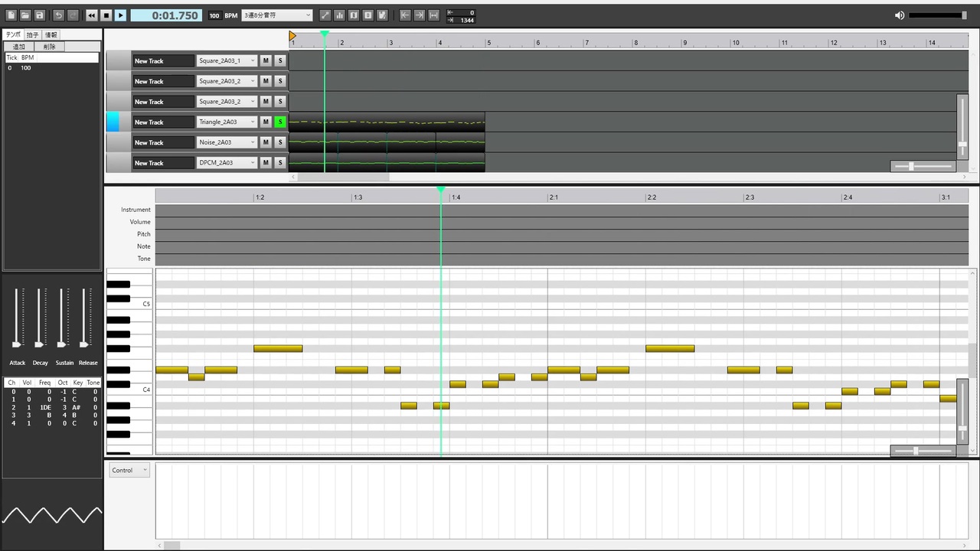Click the Decay envelope slider

(39, 318)
